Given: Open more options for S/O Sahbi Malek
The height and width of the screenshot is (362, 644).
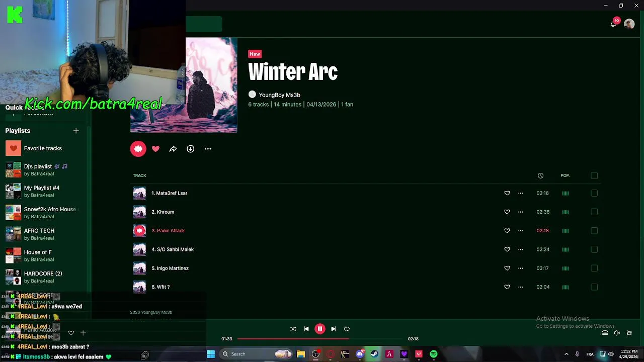Looking at the screenshot, I should point(521,249).
